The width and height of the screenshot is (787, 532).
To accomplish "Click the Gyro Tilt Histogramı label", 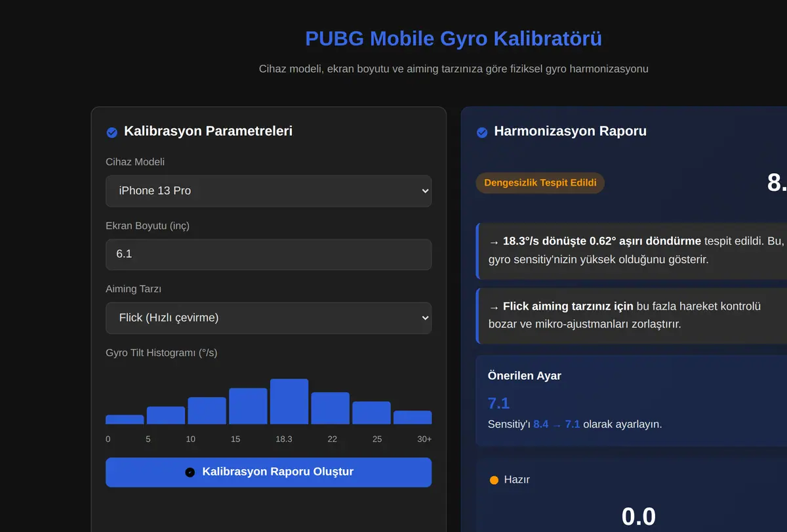I will tap(161, 353).
